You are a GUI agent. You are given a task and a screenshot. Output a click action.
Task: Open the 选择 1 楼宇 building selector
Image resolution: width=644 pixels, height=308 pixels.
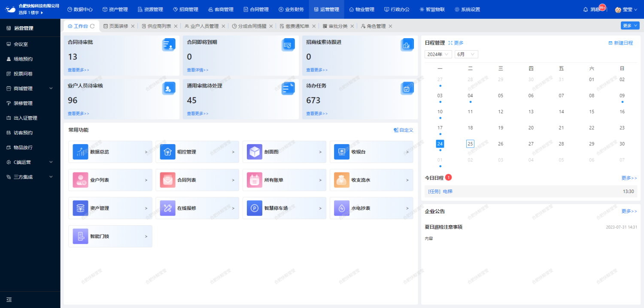pos(31,12)
